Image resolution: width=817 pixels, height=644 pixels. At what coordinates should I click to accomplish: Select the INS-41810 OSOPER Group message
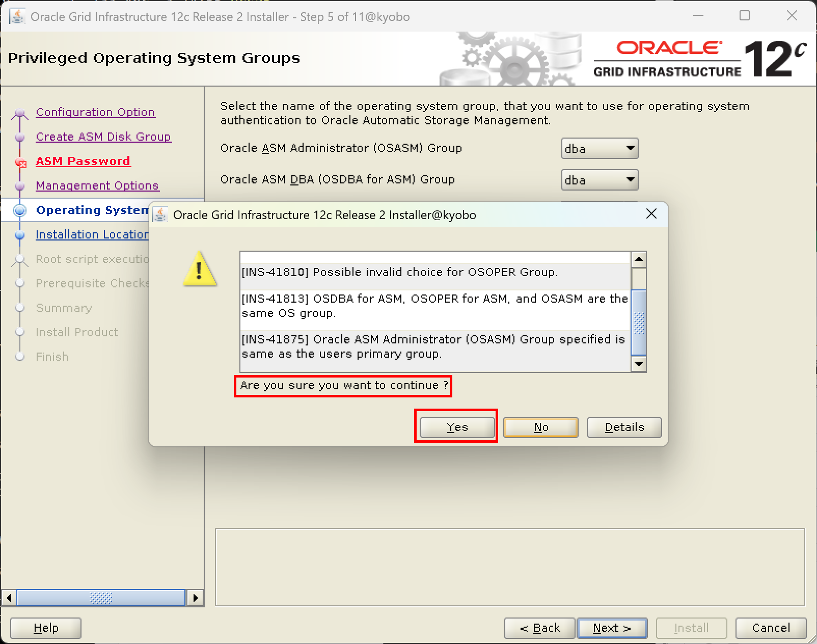pyautogui.click(x=435, y=272)
